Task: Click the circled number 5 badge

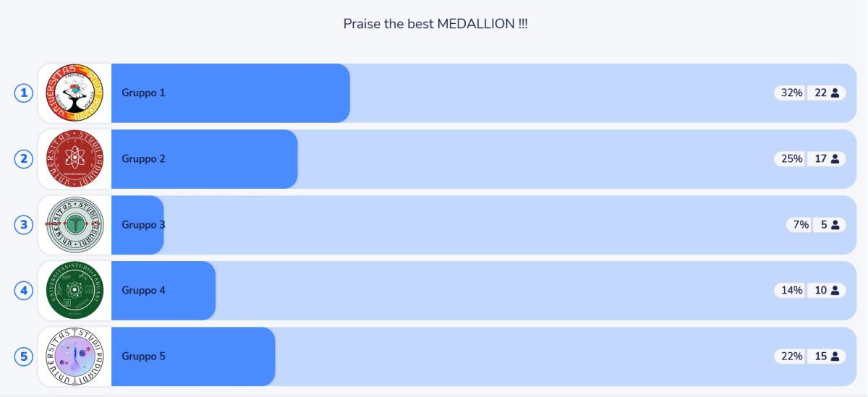Action: coord(25,357)
